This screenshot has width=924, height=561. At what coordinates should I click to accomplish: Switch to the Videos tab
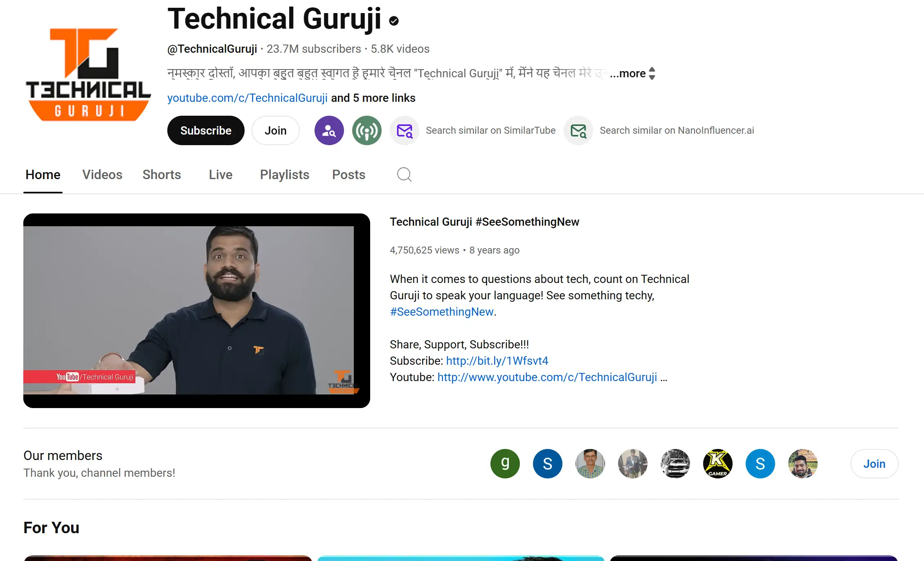pyautogui.click(x=102, y=175)
